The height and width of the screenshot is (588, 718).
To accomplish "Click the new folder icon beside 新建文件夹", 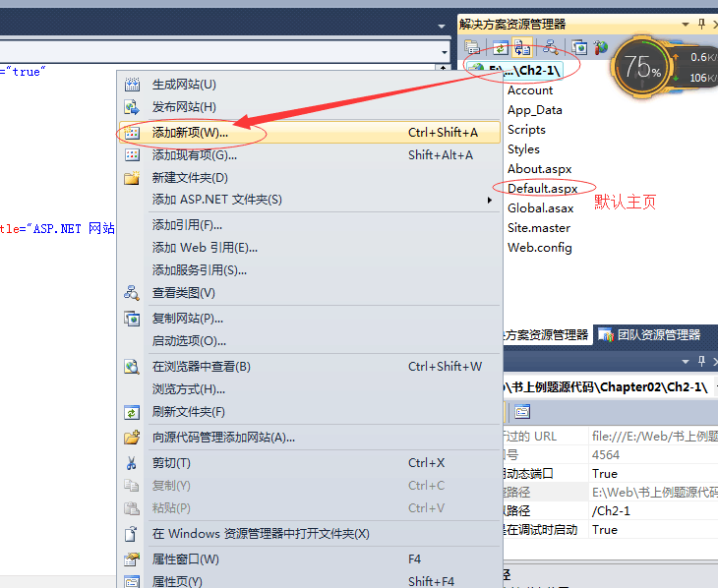I will [132, 178].
